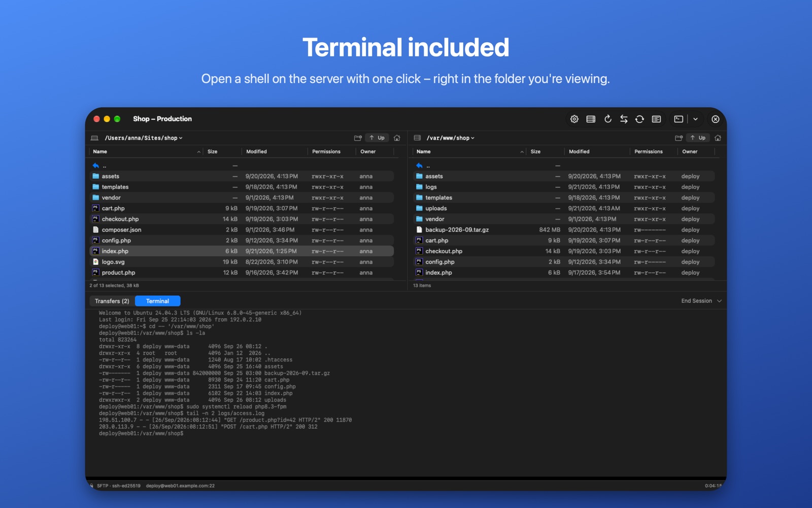
Task: Select the local assets folder
Action: click(x=242, y=176)
